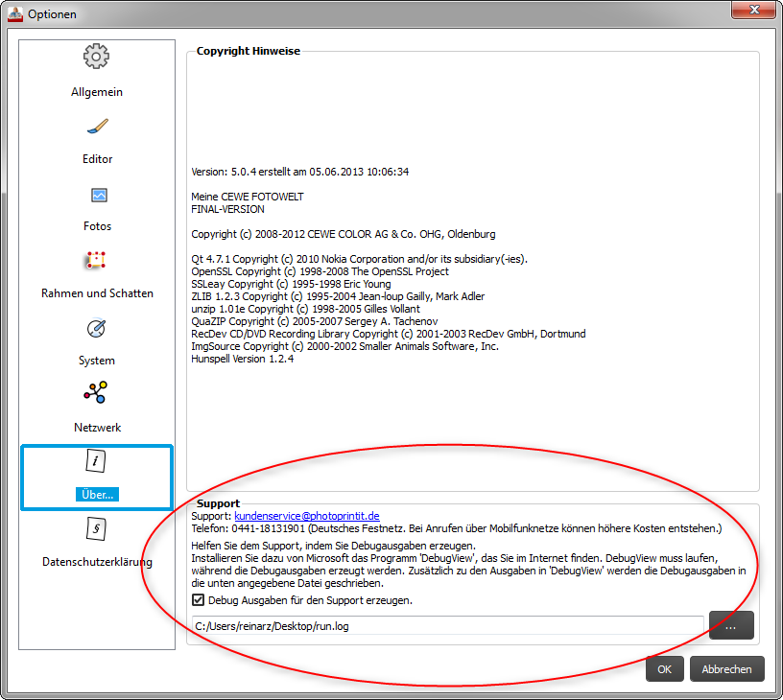Image resolution: width=783 pixels, height=700 pixels.
Task: Open Datenschutzerklärung paragraph icon
Action: point(96,529)
